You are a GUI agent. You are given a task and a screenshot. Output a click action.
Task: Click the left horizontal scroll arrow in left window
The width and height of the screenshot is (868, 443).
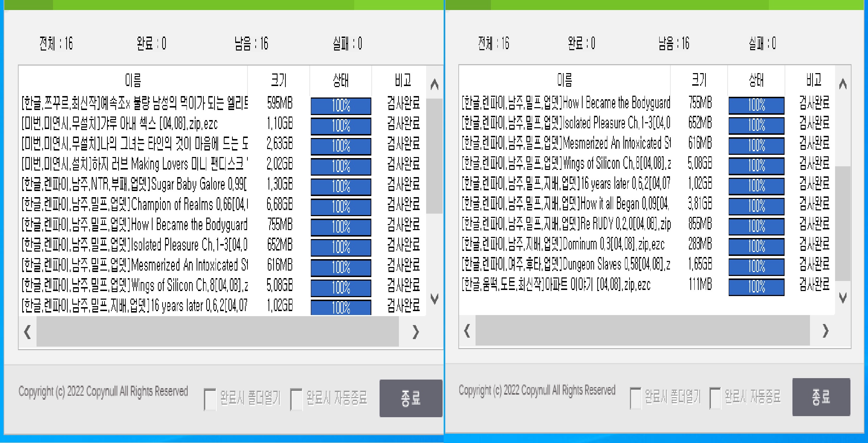[27, 332]
